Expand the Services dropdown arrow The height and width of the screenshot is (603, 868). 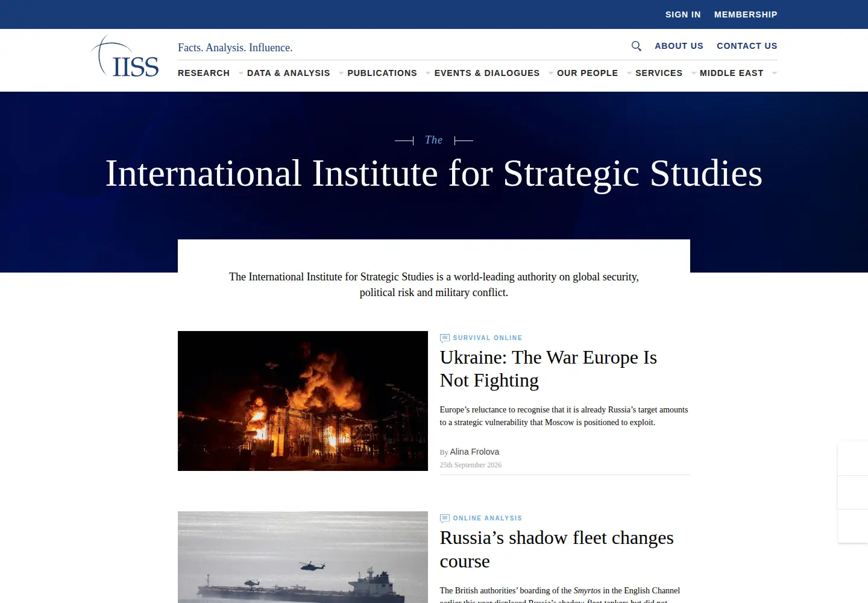[694, 74]
